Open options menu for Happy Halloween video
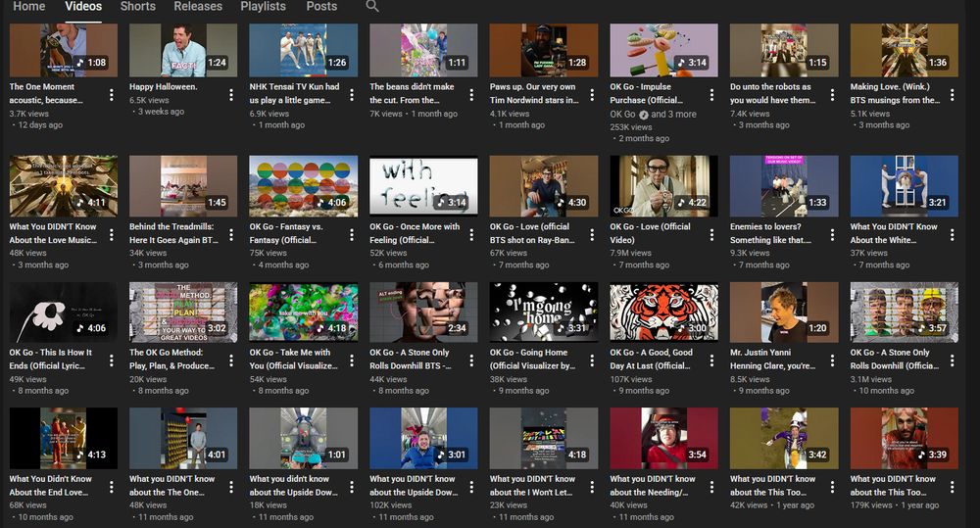This screenshot has height=528, width=980. pos(231,94)
